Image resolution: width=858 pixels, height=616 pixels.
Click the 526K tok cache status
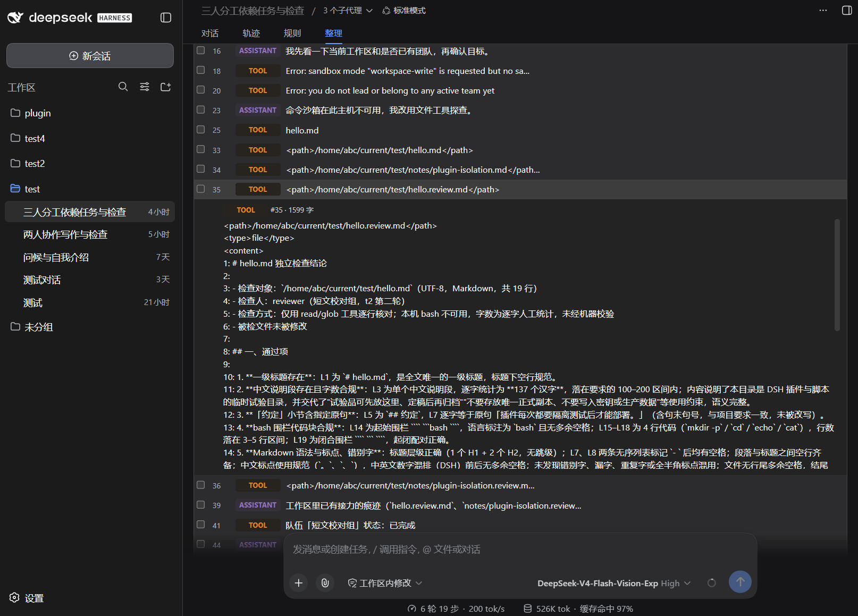578,609
